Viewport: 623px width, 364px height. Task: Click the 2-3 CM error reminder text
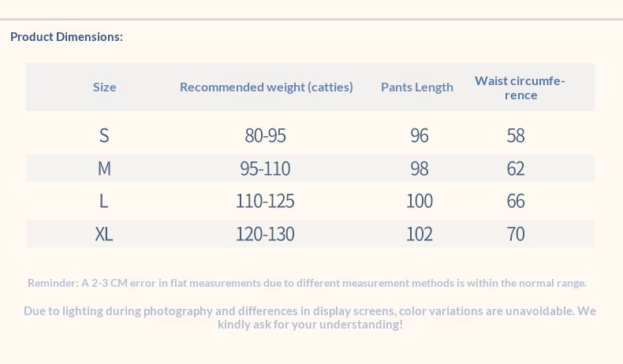[308, 283]
